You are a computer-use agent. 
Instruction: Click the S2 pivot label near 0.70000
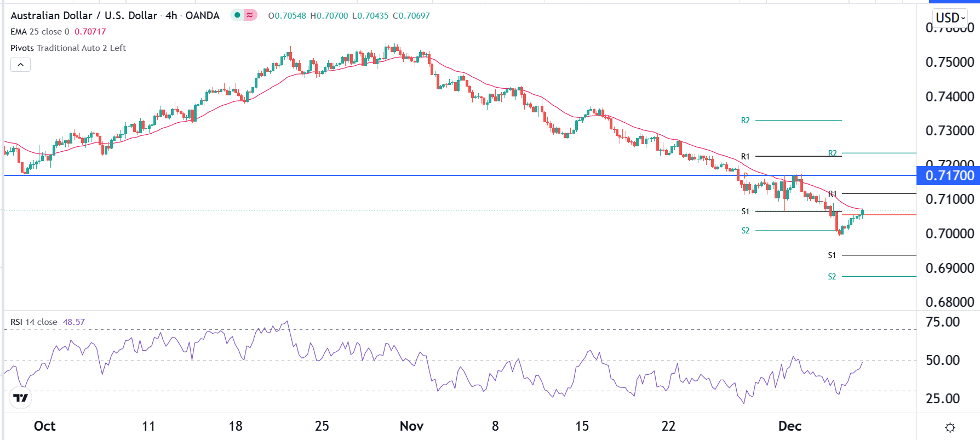coord(746,231)
